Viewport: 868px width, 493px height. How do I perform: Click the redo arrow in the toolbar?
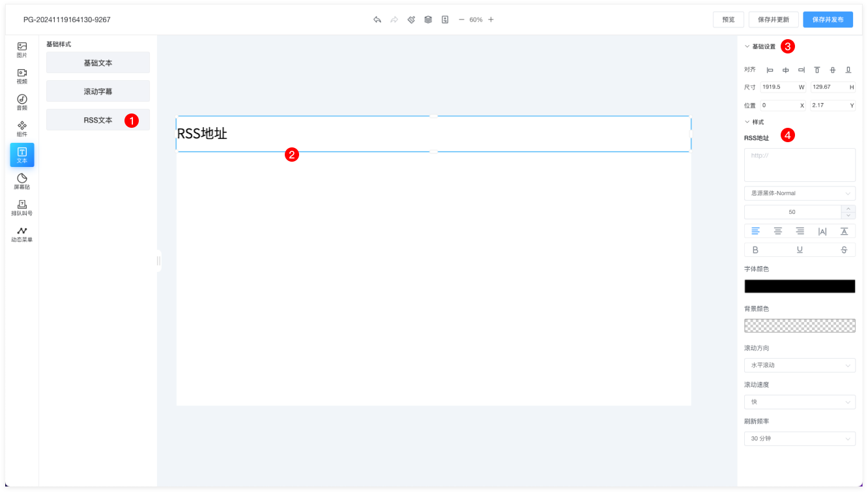(x=394, y=20)
